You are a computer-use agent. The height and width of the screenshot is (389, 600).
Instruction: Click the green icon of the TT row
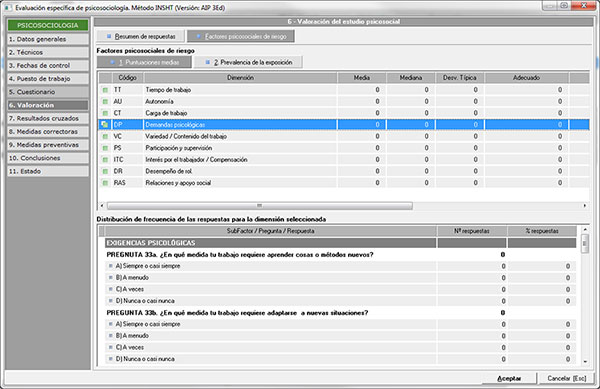[x=105, y=90]
